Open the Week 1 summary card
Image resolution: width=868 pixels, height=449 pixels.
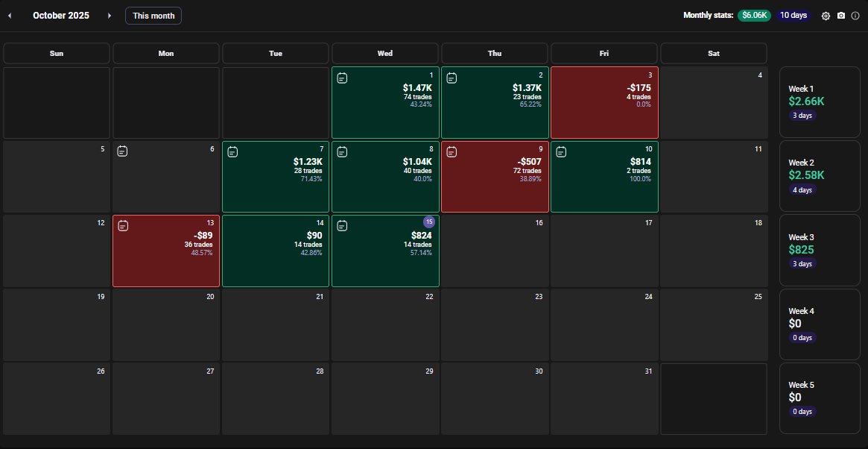pyautogui.click(x=820, y=102)
